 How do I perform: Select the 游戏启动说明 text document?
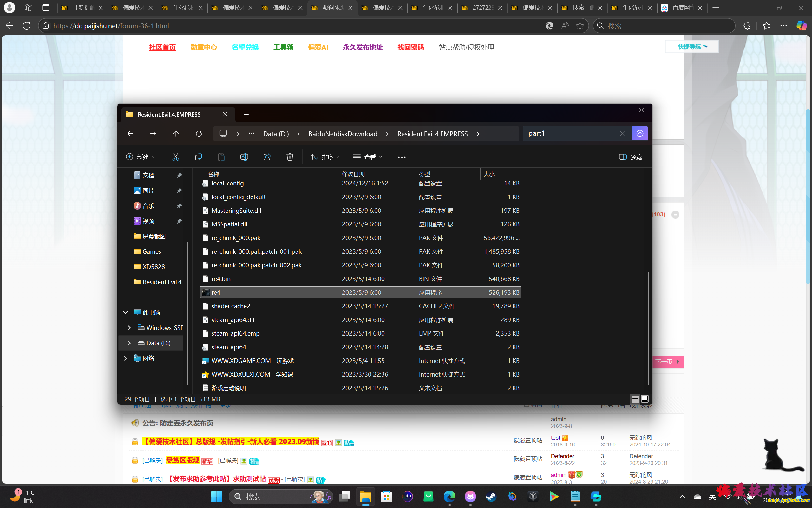pyautogui.click(x=360, y=388)
